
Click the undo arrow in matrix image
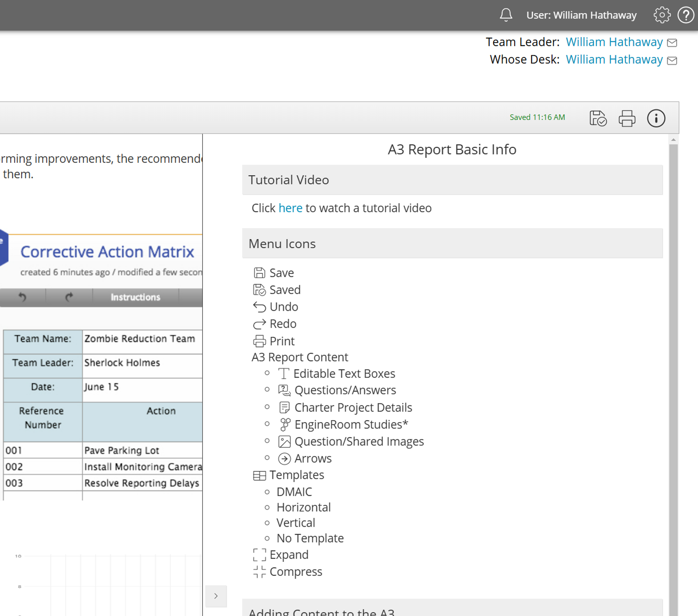[23, 297]
